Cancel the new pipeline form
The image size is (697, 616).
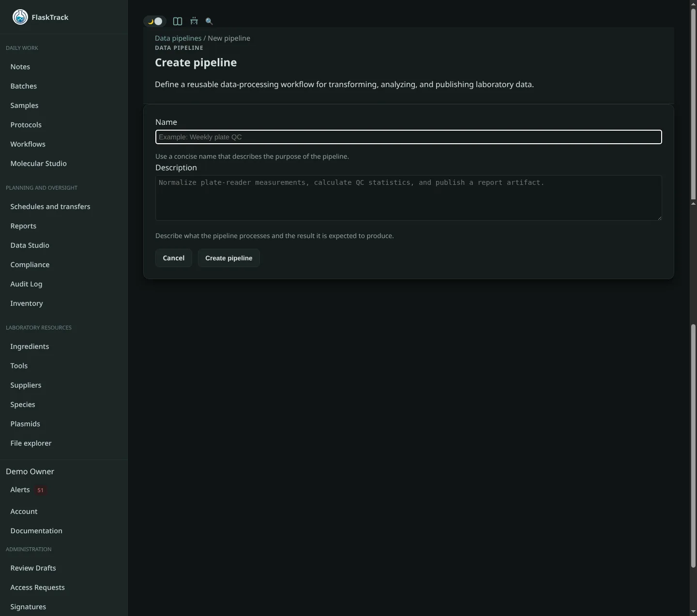tap(174, 258)
